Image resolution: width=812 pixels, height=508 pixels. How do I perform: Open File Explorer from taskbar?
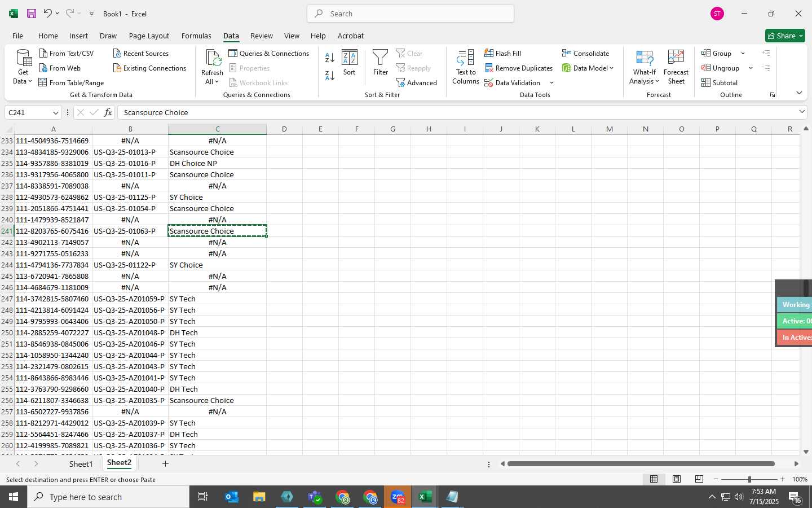click(x=259, y=497)
